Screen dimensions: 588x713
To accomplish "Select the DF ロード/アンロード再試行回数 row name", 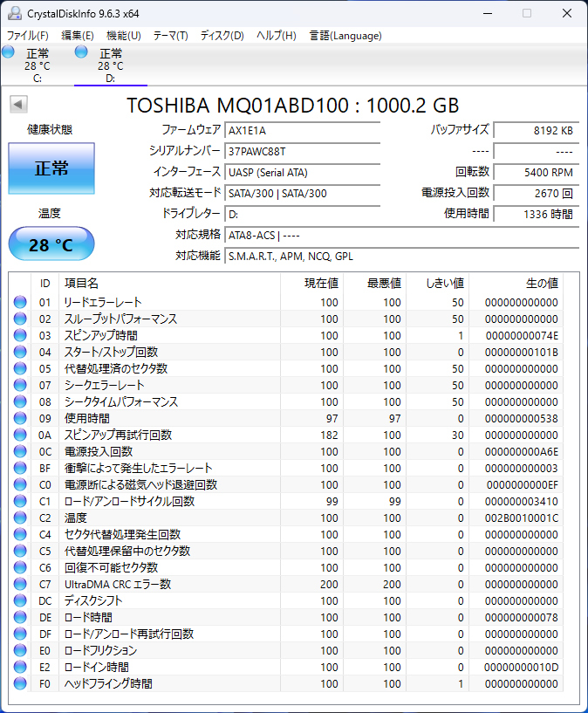I will point(129,634).
